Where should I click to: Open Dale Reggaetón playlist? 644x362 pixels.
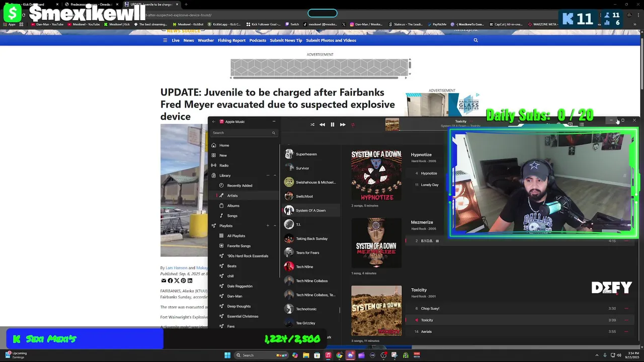(244, 286)
